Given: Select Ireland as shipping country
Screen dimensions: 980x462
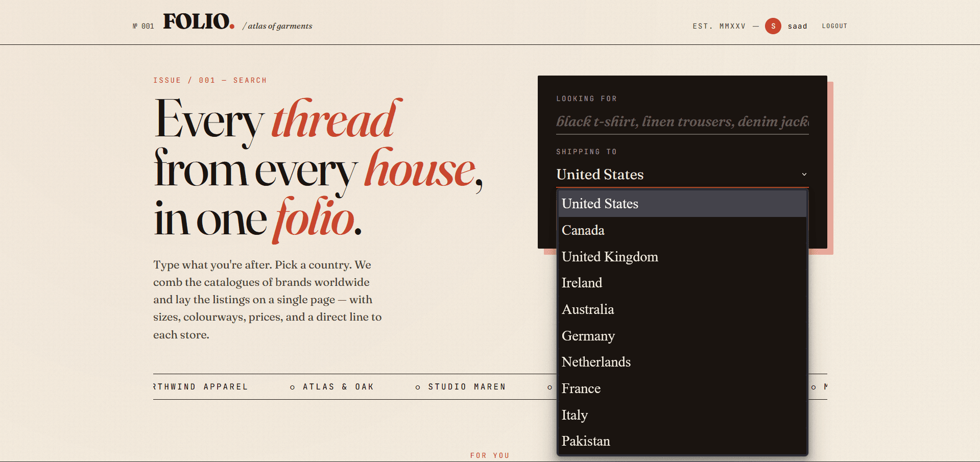Looking at the screenshot, I should coord(682,283).
